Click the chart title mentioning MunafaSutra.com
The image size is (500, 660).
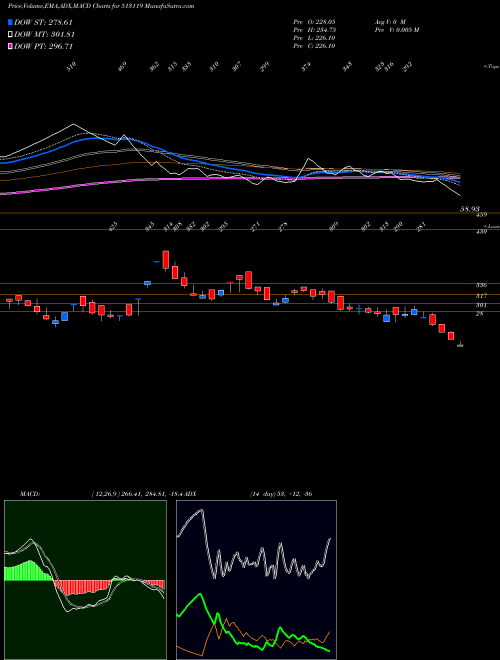pos(101,6)
